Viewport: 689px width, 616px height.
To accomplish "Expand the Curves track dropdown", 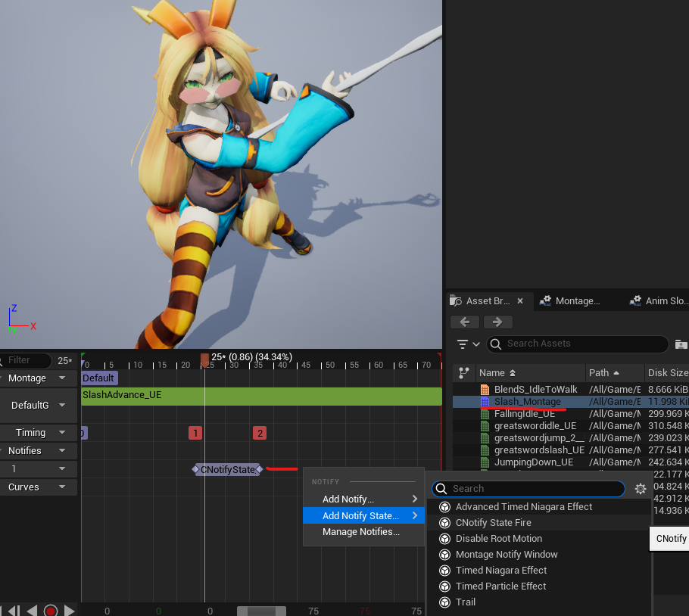I will pos(62,487).
